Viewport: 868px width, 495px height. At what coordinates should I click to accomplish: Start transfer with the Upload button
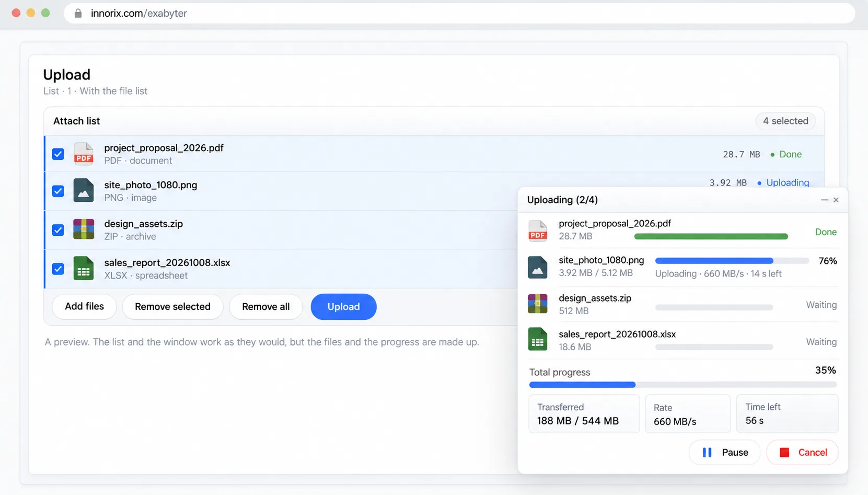pyautogui.click(x=343, y=307)
